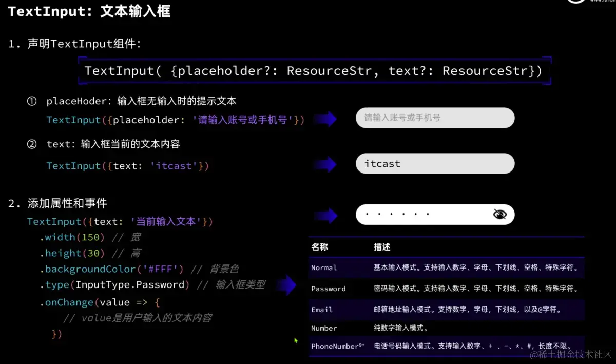Click the text text: 输入框当前的文本内容
This screenshot has height=364, width=616.
[x=113, y=144]
